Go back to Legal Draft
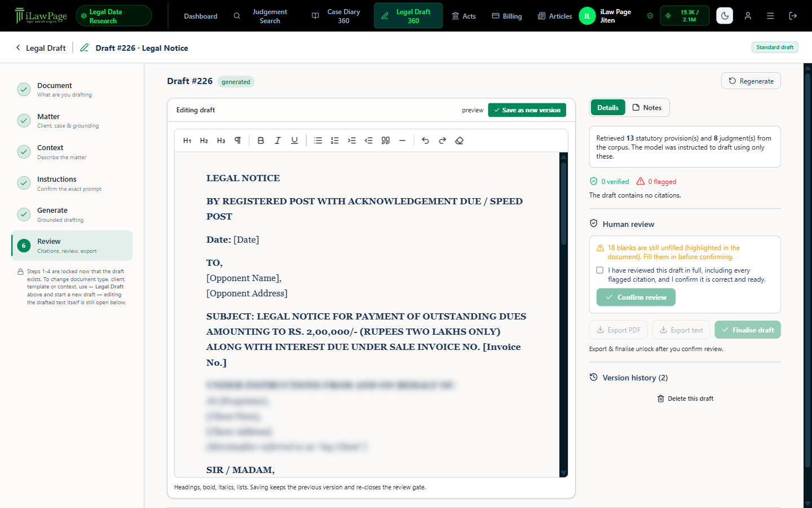Image resolution: width=812 pixels, height=508 pixels. [41, 48]
